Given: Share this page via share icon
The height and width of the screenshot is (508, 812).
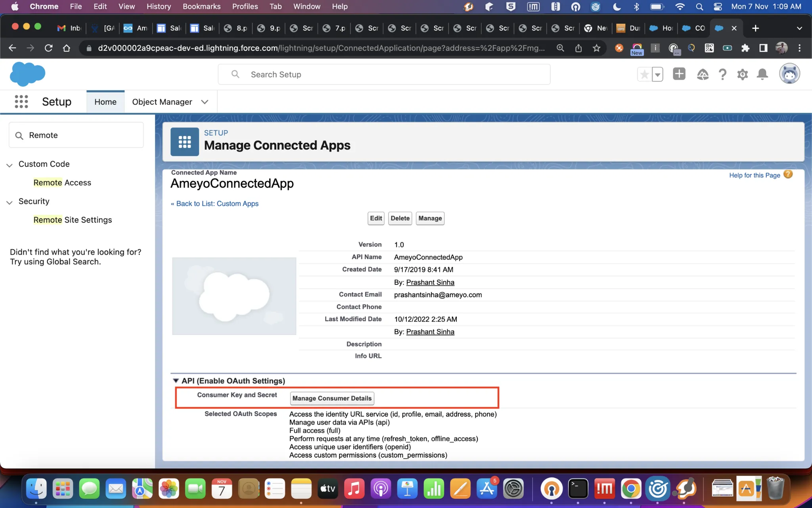Looking at the screenshot, I should tap(578, 48).
